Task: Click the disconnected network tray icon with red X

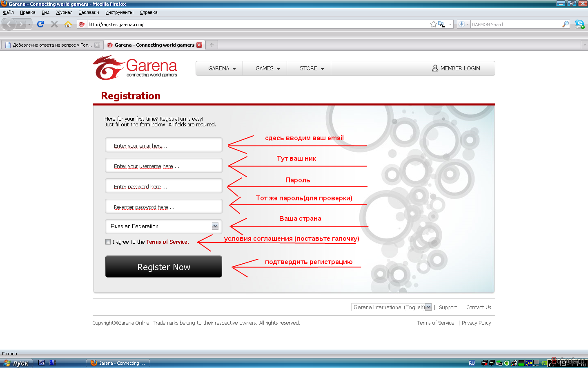Action: pyautogui.click(x=485, y=363)
